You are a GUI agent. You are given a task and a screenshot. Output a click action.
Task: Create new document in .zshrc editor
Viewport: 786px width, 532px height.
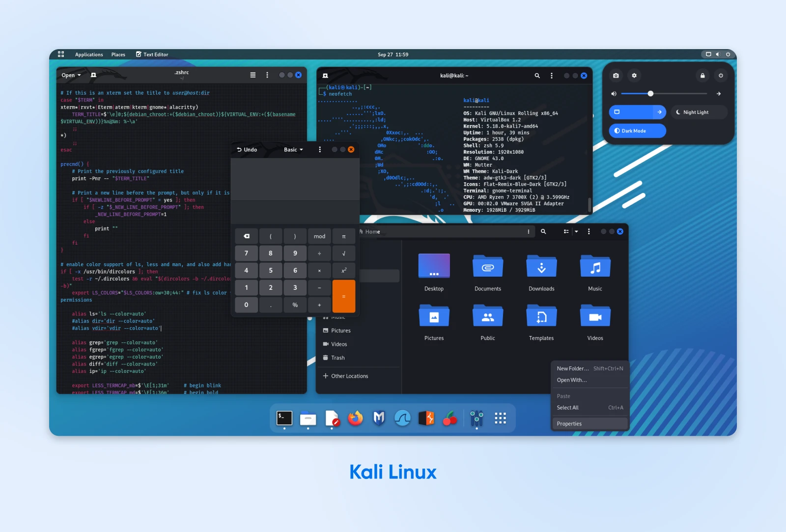click(x=93, y=75)
